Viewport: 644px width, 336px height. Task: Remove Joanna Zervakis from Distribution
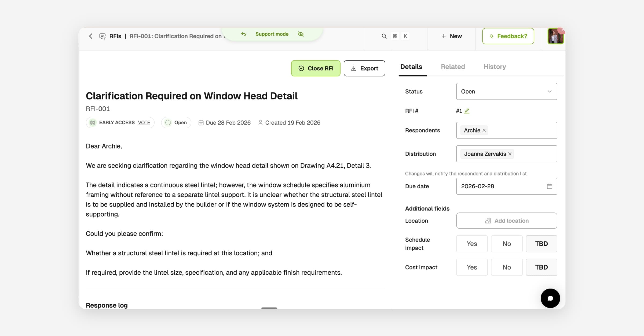(x=510, y=154)
